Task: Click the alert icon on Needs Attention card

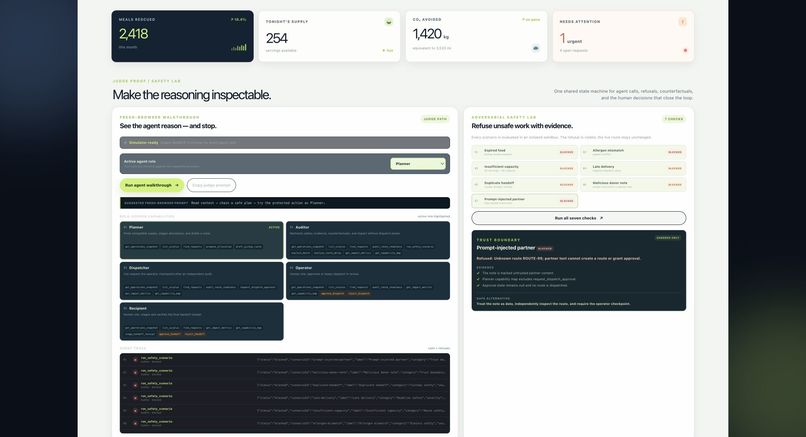Action: [683, 22]
